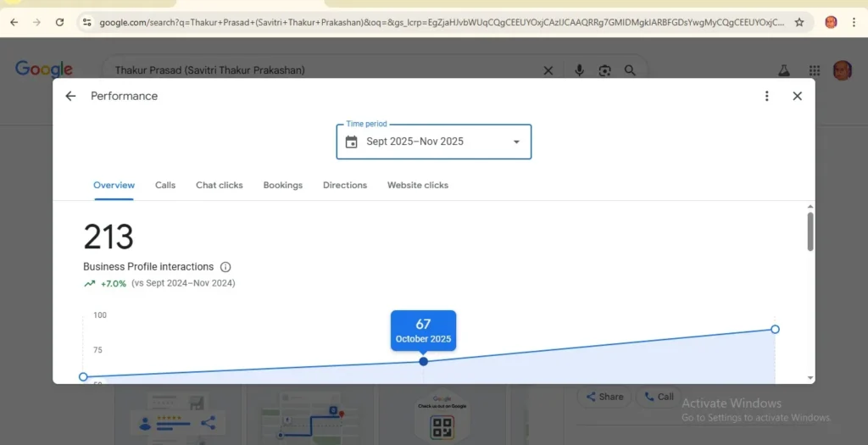Click the 213 interactions total
Viewport: 868px width, 445px height.
pyautogui.click(x=108, y=236)
